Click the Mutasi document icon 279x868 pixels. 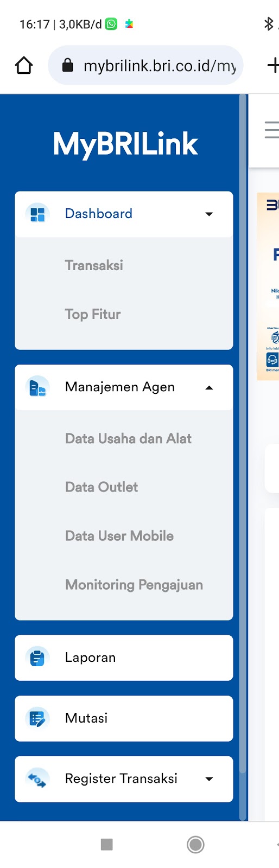click(37, 718)
